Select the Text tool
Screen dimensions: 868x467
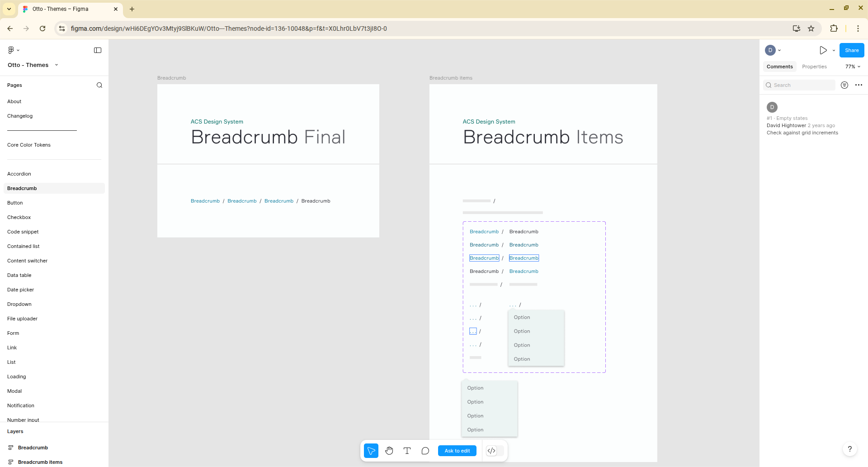click(407, 451)
